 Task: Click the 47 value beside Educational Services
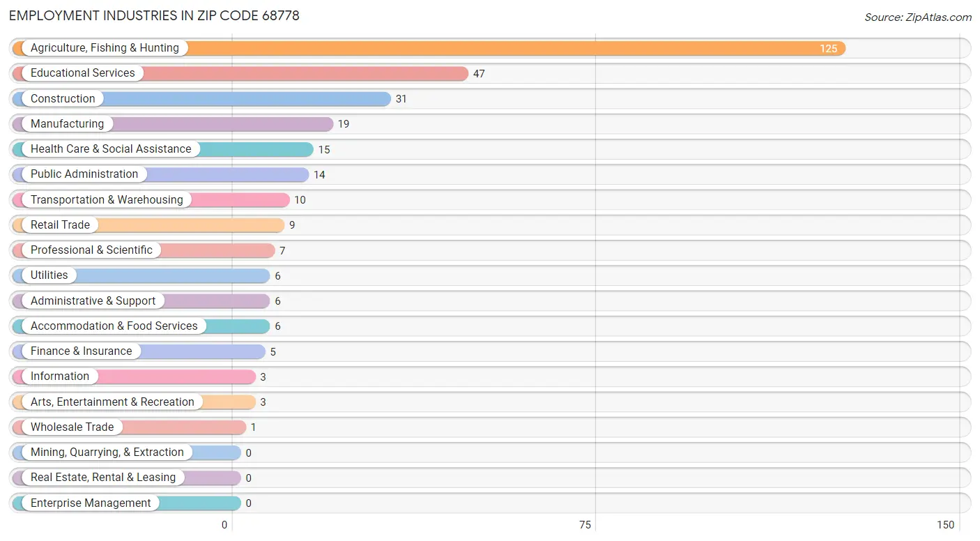(479, 74)
